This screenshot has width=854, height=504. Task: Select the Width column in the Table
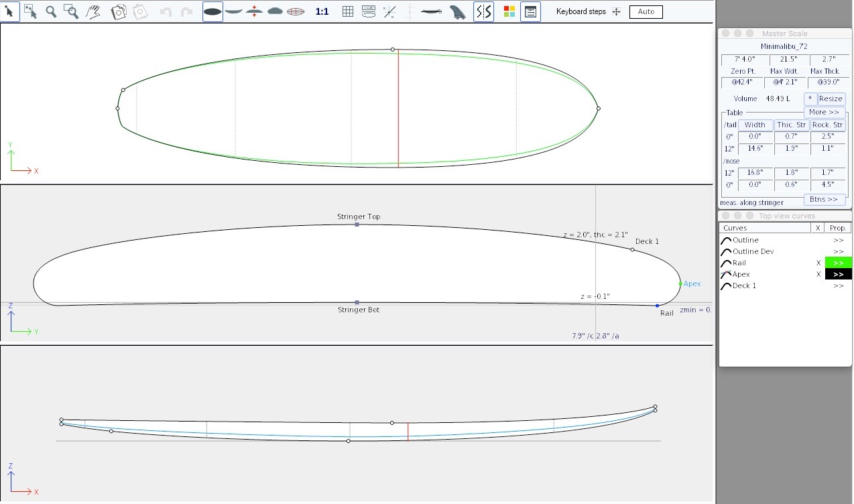click(755, 125)
